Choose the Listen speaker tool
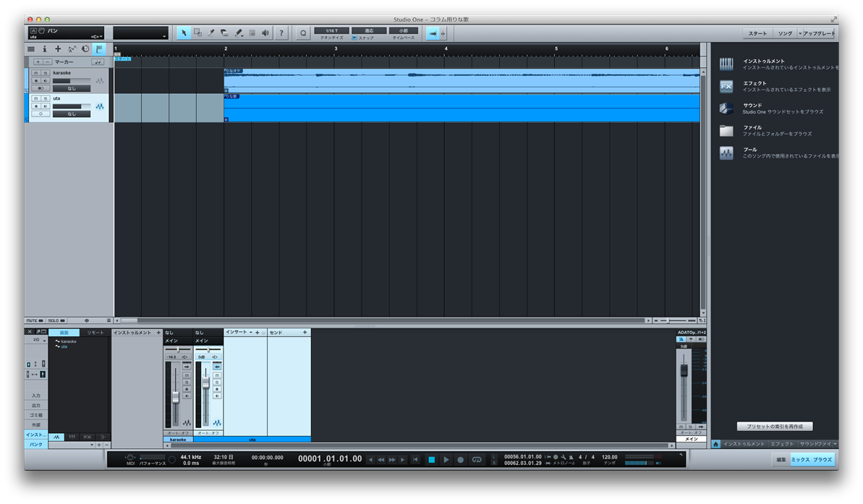This screenshot has height=504, width=863. click(265, 33)
